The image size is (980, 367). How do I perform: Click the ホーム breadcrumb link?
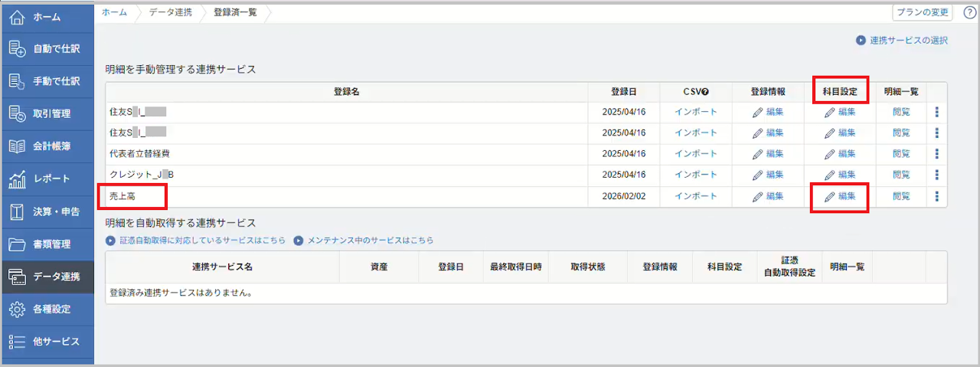(x=114, y=12)
